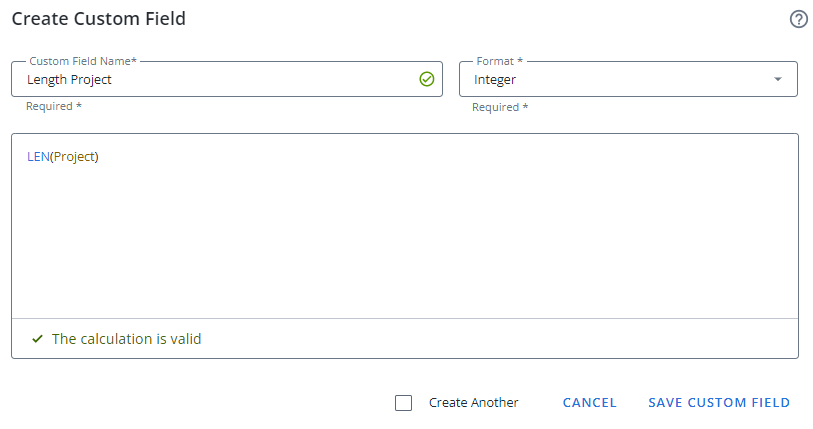The width and height of the screenshot is (813, 429).
Task: Click the Project argument in the formula
Action: (x=73, y=157)
